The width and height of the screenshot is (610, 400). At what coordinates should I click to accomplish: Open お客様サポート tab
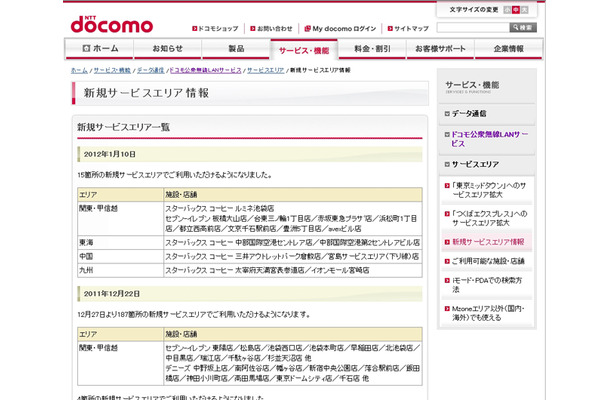[440, 49]
